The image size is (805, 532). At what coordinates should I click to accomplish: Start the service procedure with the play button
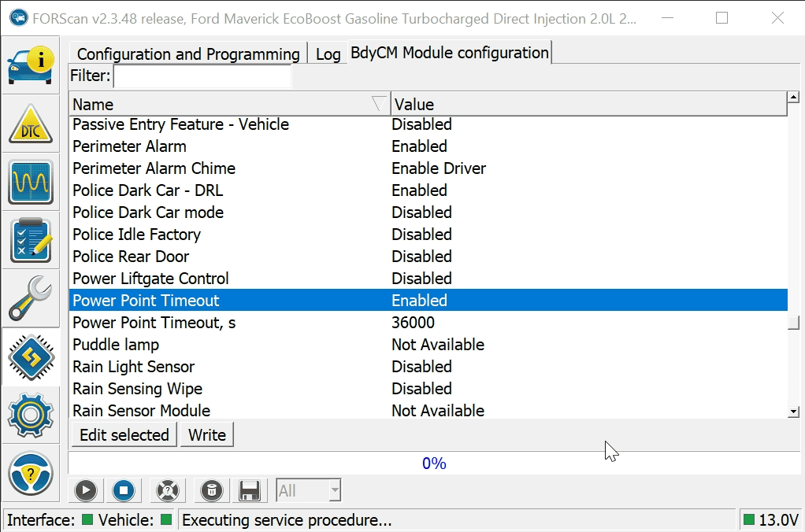coord(85,490)
